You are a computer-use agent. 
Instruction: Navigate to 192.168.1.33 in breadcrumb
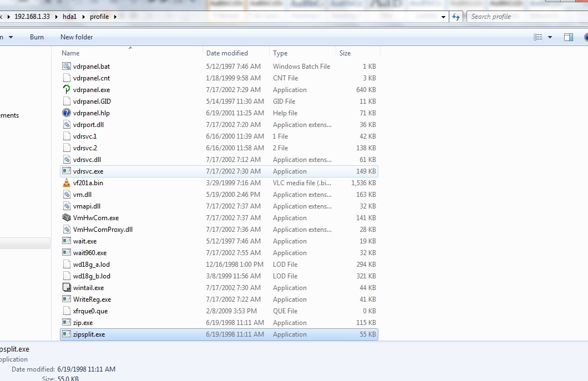[x=32, y=17]
